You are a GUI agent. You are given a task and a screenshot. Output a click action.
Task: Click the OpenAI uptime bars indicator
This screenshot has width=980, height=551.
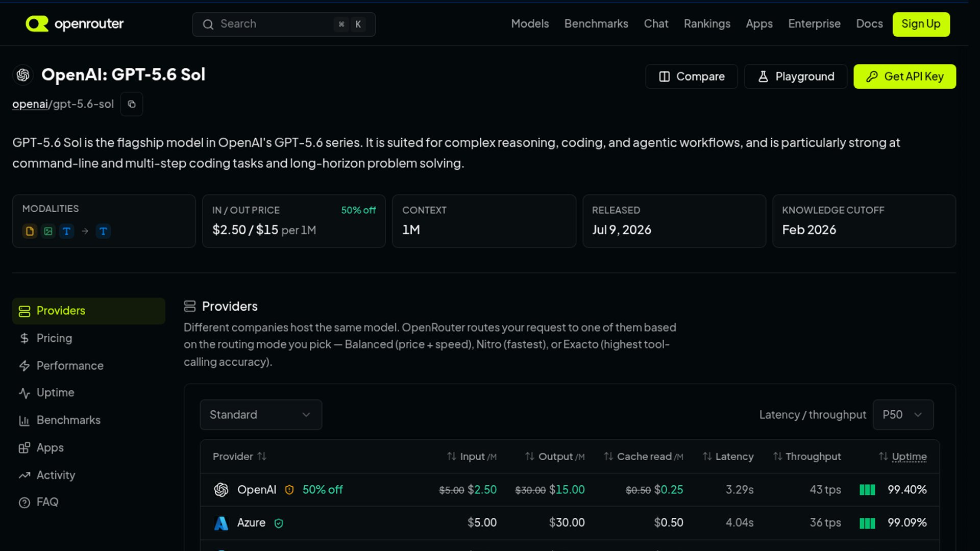[867, 490]
